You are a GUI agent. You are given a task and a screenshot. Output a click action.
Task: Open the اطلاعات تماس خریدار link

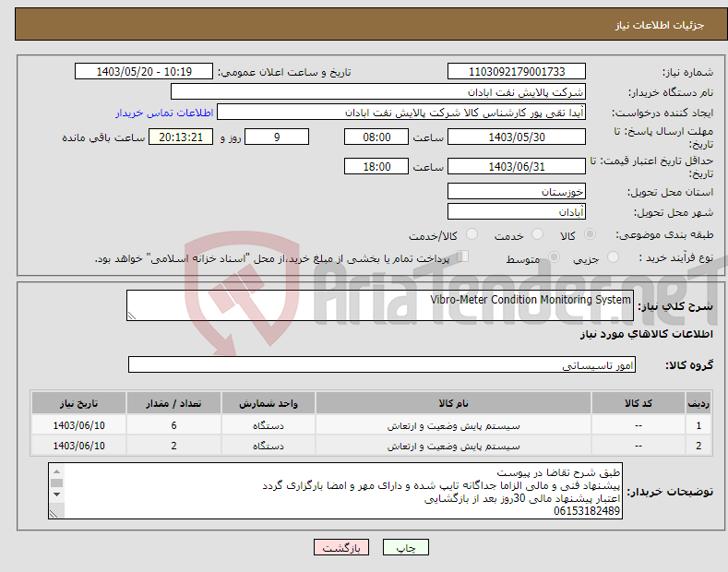click(x=164, y=113)
